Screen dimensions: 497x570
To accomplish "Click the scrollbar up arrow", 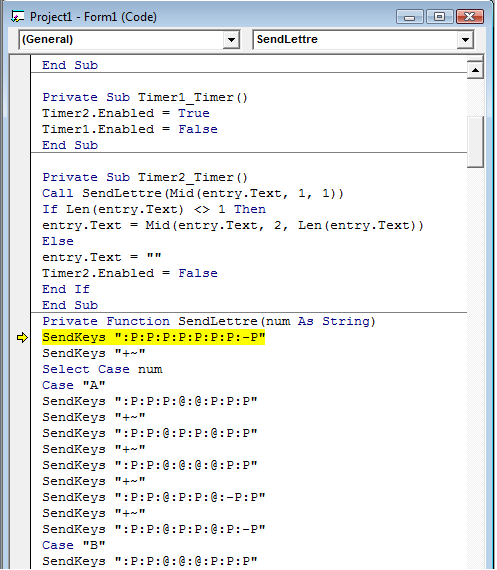I will tap(475, 70).
